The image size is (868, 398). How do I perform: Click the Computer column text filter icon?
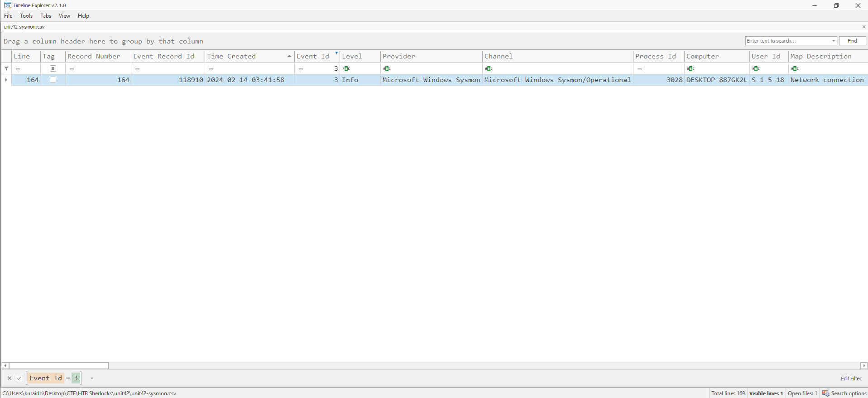(x=691, y=69)
